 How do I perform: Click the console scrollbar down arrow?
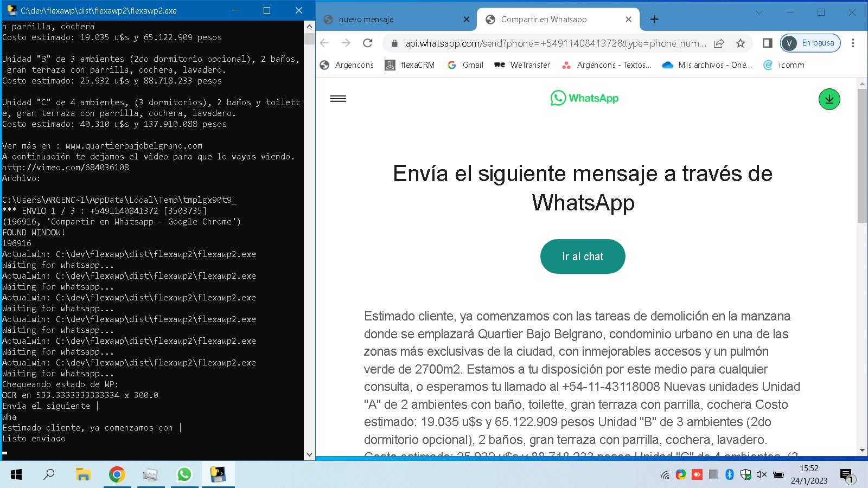click(x=309, y=455)
